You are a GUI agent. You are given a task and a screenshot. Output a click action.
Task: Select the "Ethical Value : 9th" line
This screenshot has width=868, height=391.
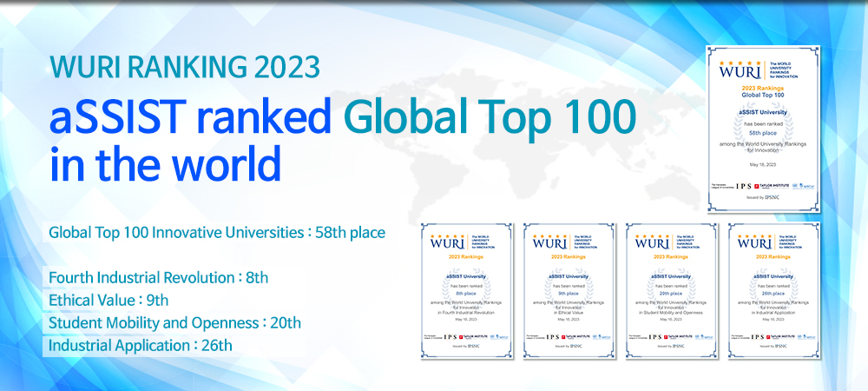109,301
